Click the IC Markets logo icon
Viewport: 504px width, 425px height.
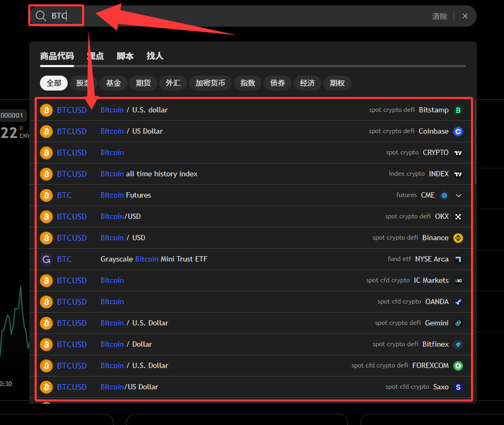pyautogui.click(x=458, y=281)
